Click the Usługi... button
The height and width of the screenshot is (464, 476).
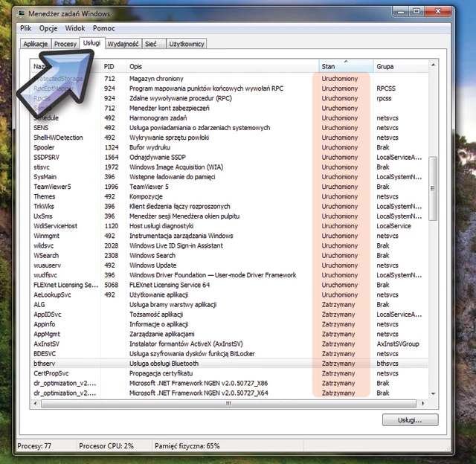click(410, 420)
